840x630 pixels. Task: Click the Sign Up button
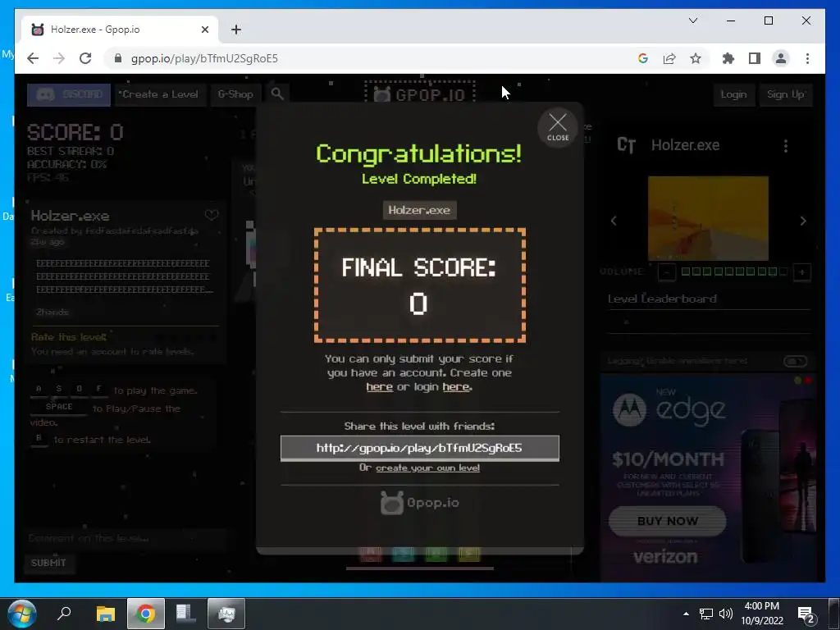tap(785, 94)
